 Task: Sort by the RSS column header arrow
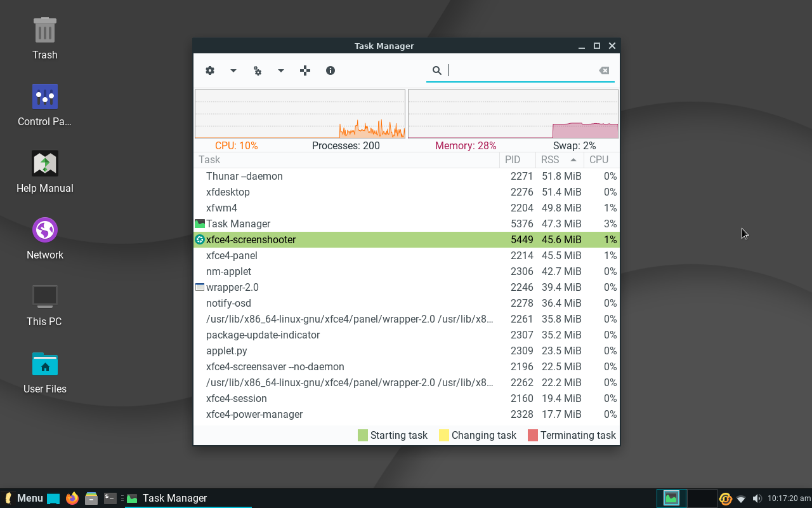tap(574, 159)
